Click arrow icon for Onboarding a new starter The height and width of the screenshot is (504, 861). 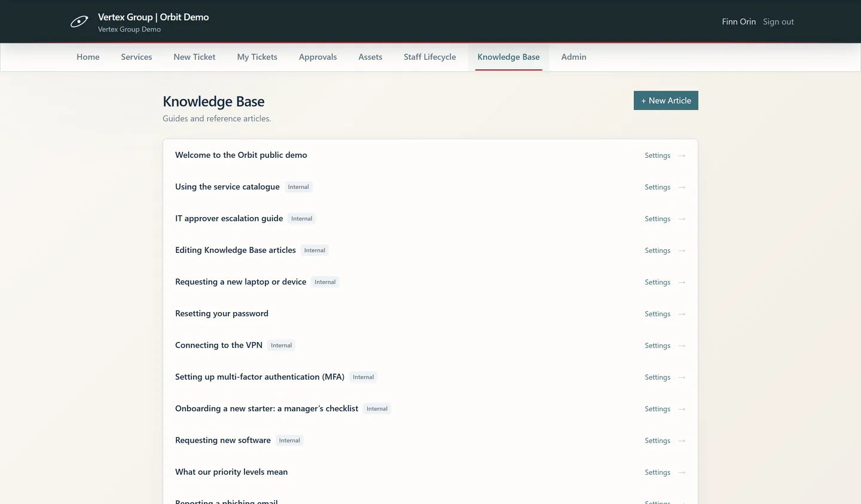click(x=682, y=409)
